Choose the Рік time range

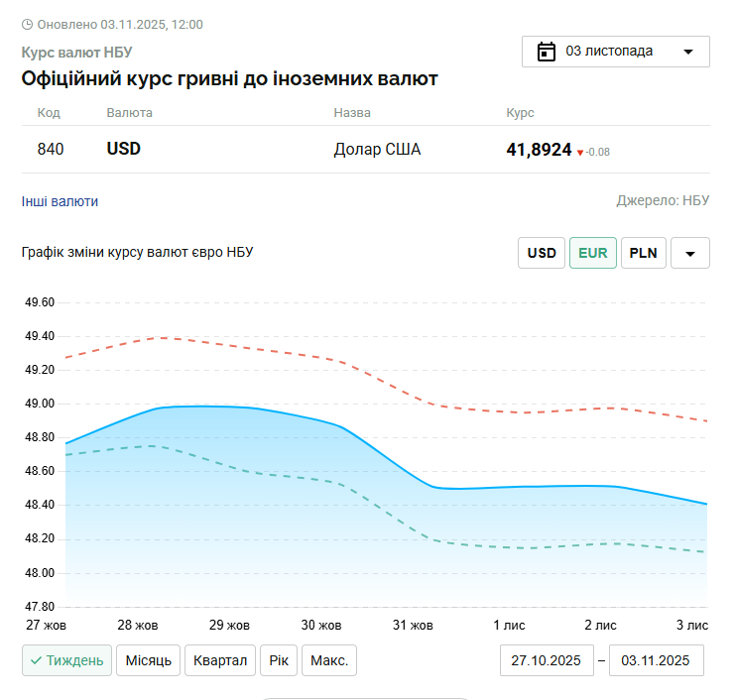[279, 660]
